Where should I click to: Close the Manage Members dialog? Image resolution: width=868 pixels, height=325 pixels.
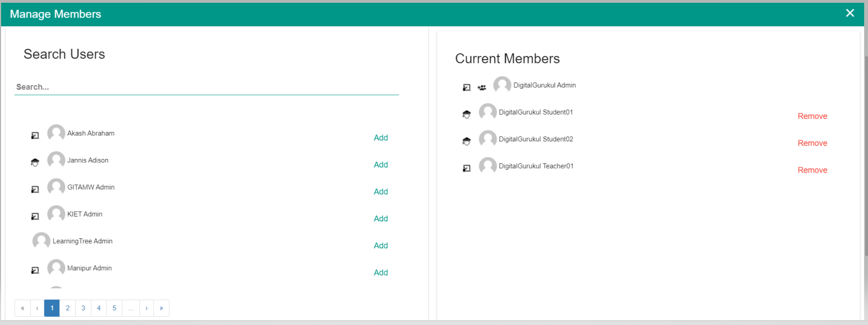coord(849,13)
